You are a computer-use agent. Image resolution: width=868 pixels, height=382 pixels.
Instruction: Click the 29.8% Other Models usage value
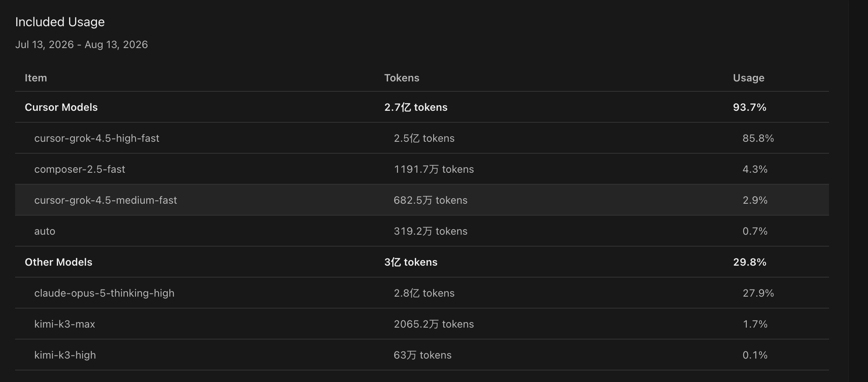pos(750,262)
